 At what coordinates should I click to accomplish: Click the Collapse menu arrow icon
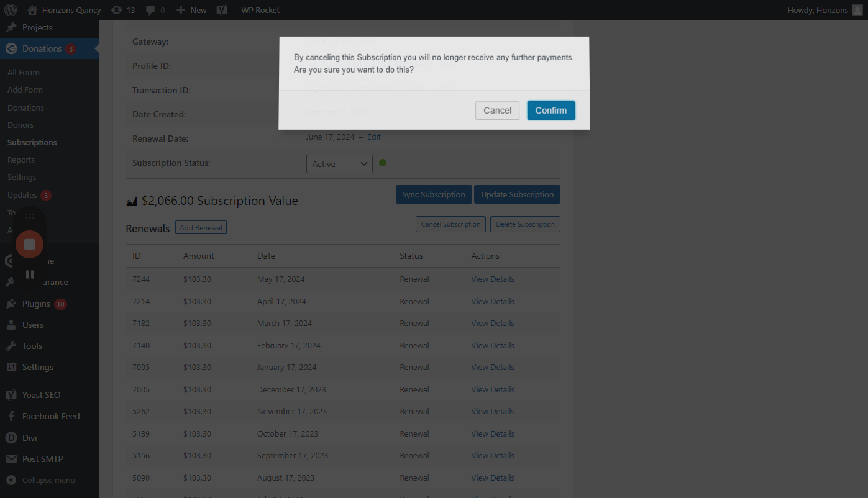pyautogui.click(x=11, y=480)
